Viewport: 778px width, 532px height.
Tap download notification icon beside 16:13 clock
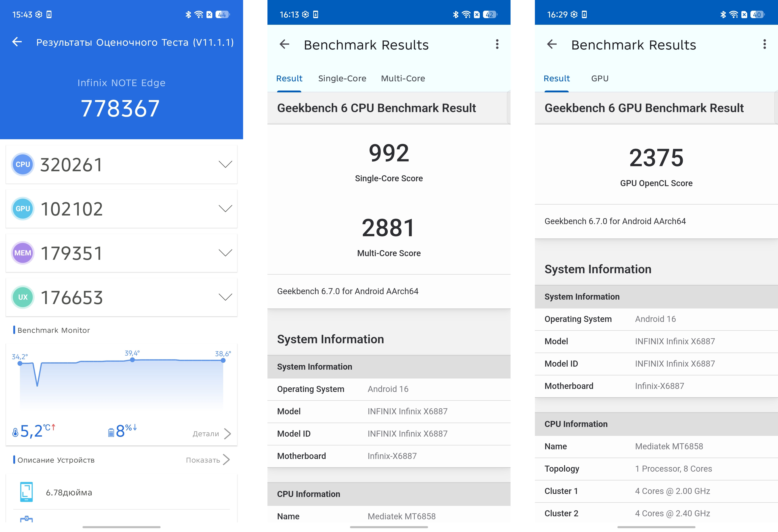pos(316,14)
